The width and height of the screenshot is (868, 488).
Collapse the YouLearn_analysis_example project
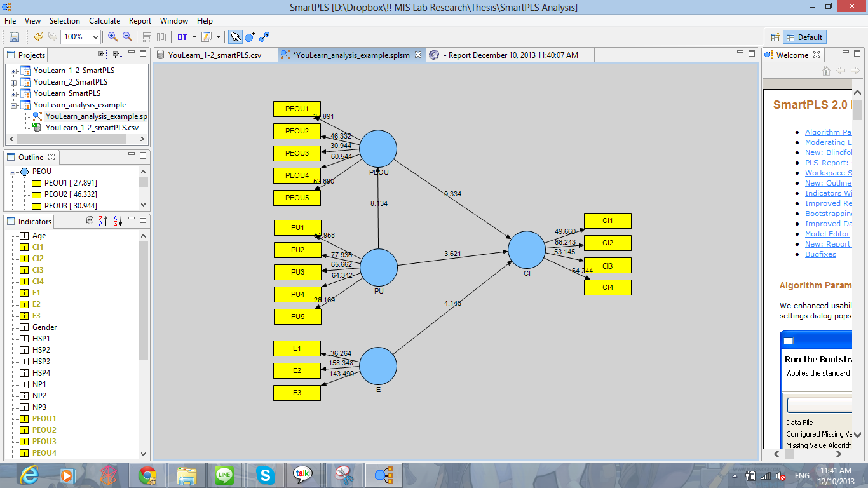click(13, 105)
